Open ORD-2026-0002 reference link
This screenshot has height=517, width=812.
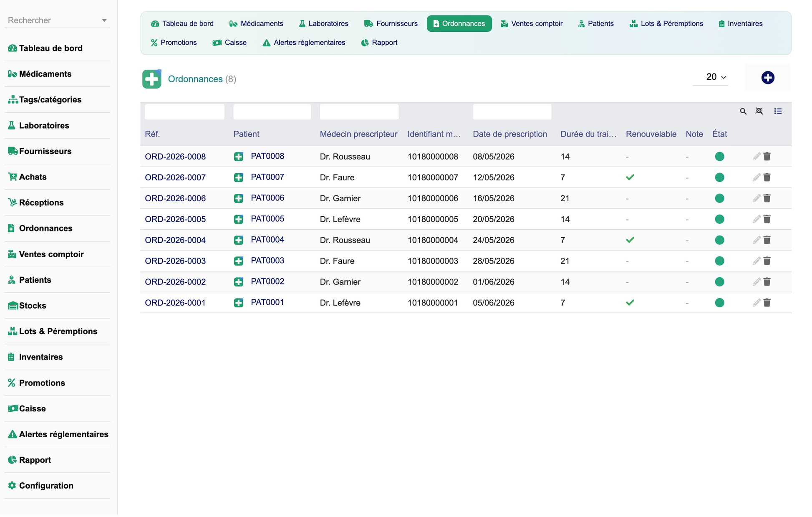[175, 282]
